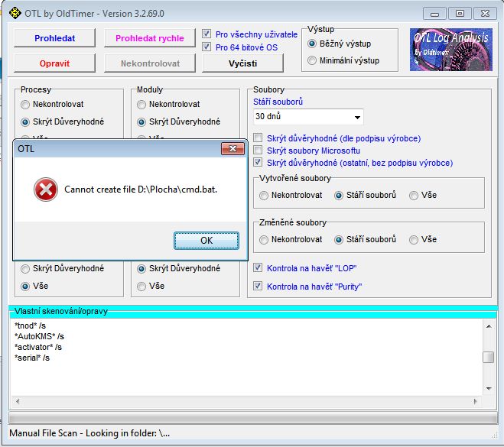Screen dimensions: 504x447
Task: Click the custom scan box scroll-up arrow
Action: tap(489, 326)
